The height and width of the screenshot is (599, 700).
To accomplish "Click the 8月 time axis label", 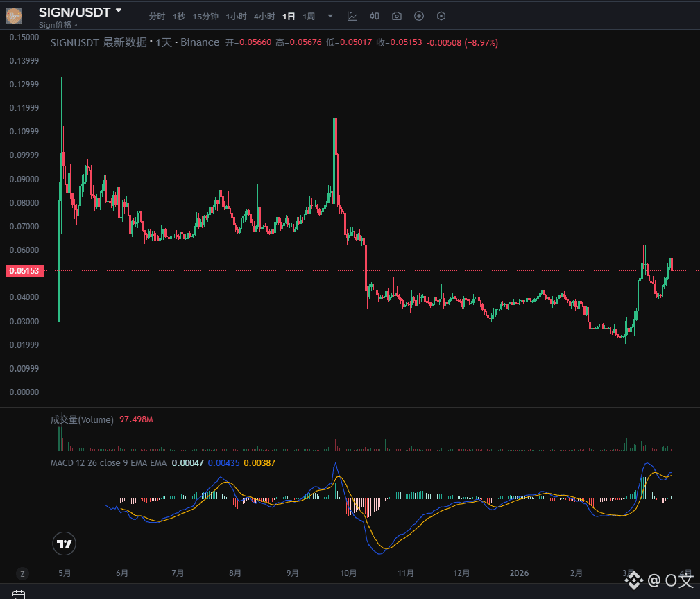I will (234, 573).
